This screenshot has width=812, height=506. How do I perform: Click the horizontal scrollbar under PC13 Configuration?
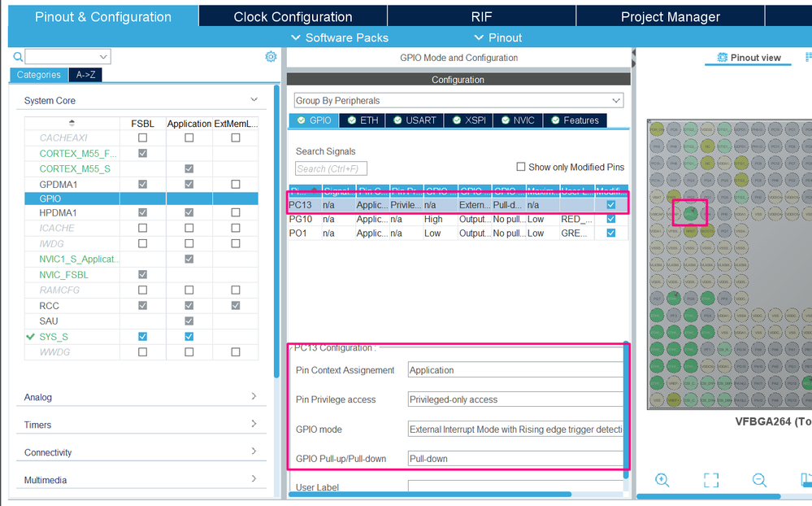point(430,494)
